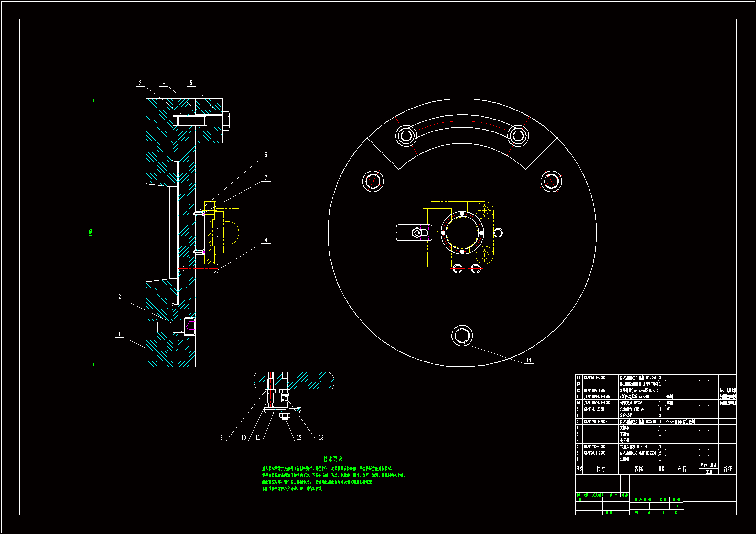Select the green vertical dimension text
The width and height of the screenshot is (756, 534).
click(x=91, y=233)
